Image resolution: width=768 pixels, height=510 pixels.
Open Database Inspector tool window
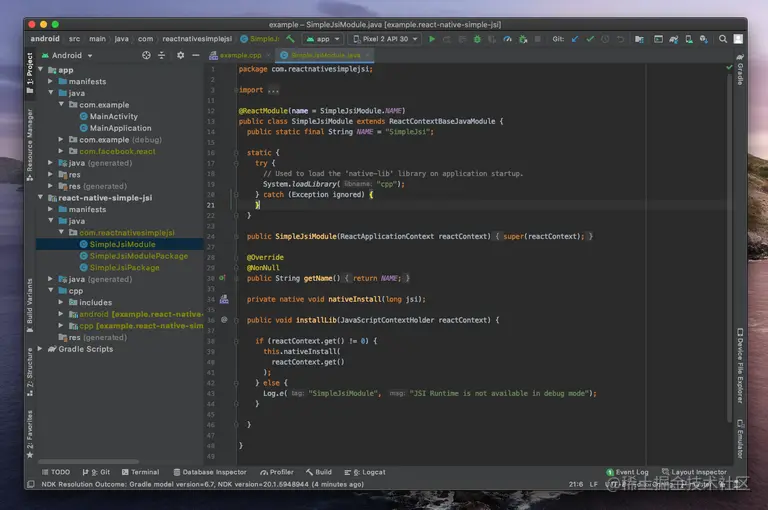(210, 472)
